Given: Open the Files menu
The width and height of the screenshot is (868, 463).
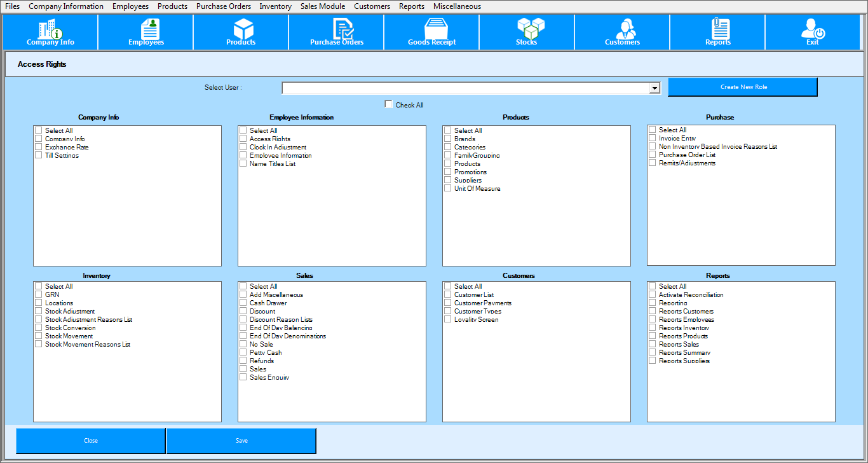Looking at the screenshot, I should [11, 6].
